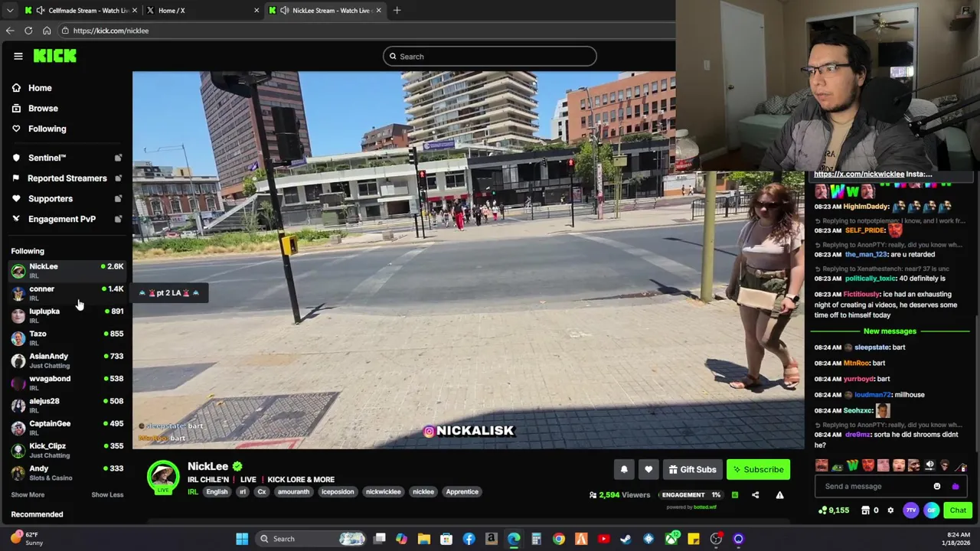Expand following list with Show More
Screen dimensions: 980x551
pyautogui.click(x=28, y=495)
